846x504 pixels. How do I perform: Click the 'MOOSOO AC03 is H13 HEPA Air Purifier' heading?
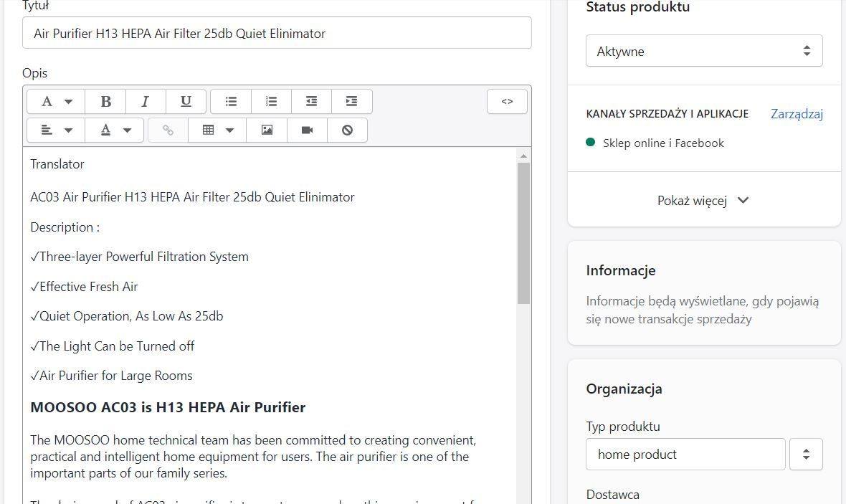coord(168,407)
